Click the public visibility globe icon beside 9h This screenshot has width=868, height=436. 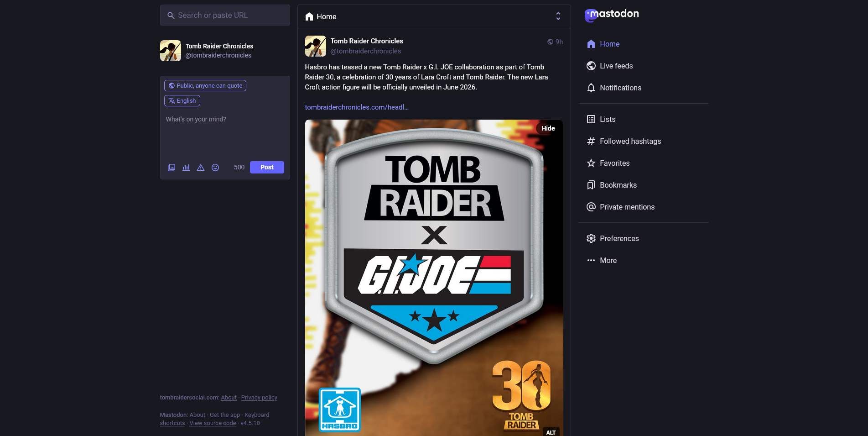click(550, 42)
